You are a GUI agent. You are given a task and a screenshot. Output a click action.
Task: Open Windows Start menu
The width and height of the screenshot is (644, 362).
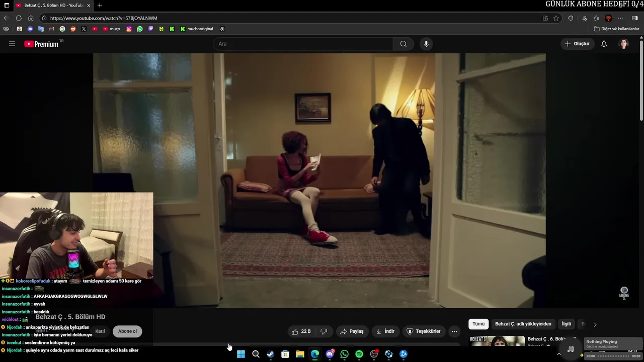tap(241, 354)
